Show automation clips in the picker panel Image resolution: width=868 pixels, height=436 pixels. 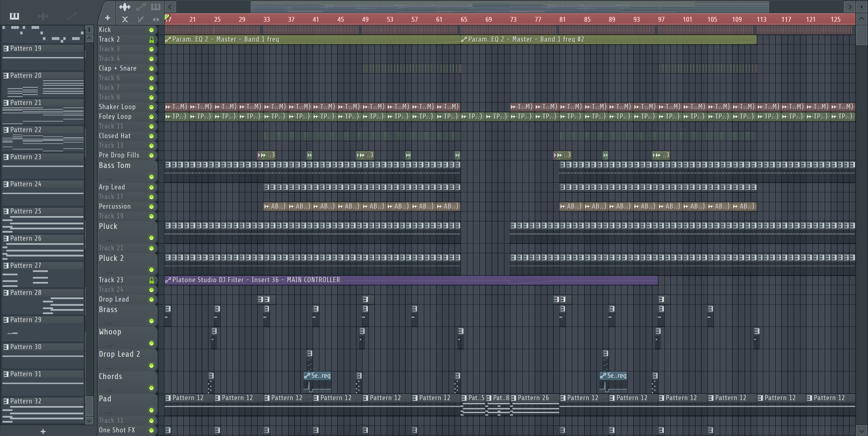[72, 16]
